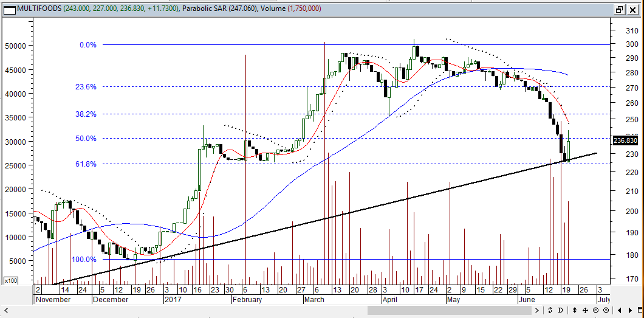Viewport: 644px width, 318px height.
Task: Click the 236.830 current price tag
Action: 625,140
